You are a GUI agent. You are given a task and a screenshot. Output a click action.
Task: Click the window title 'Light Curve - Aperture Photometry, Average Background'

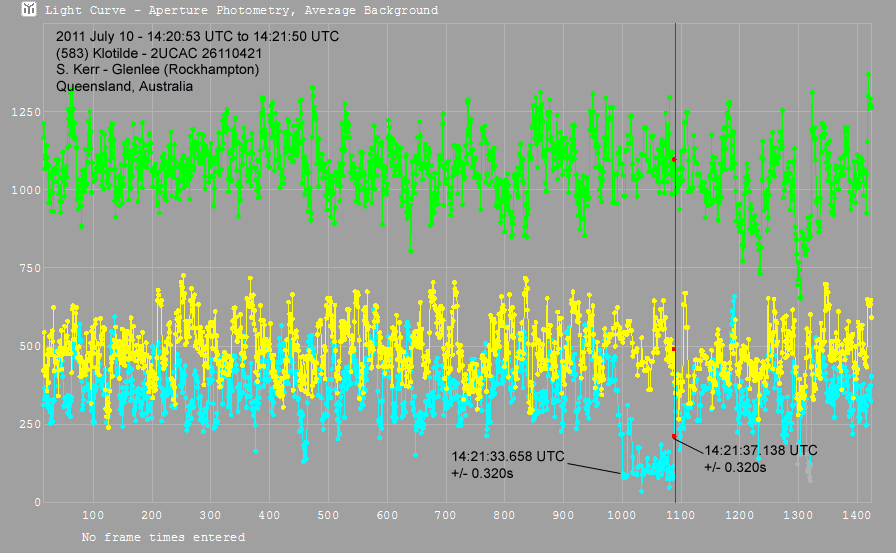[x=242, y=10]
